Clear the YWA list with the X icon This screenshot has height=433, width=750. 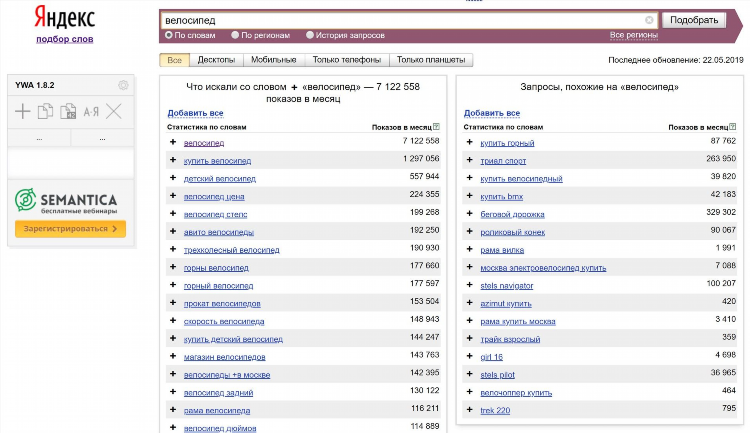pos(114,111)
